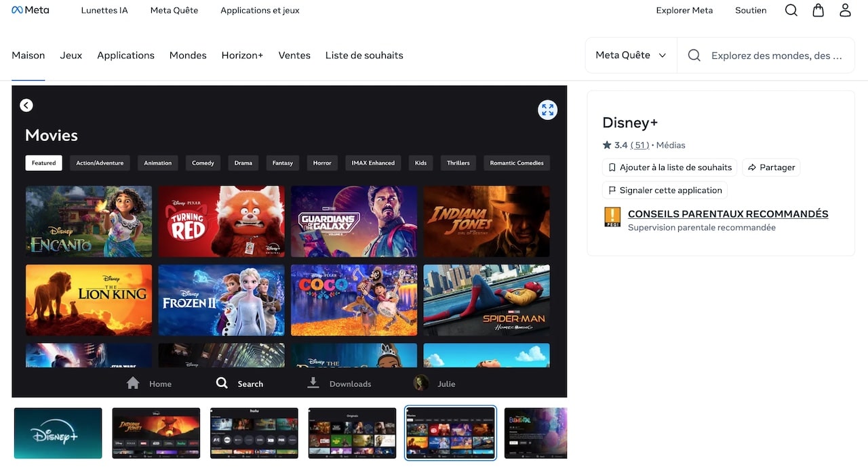
Task: Click the star rating icon
Action: tap(607, 145)
